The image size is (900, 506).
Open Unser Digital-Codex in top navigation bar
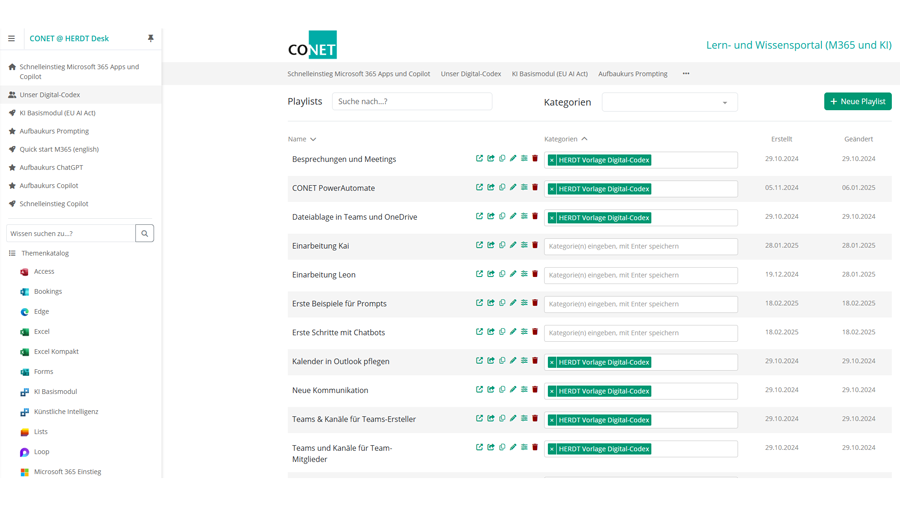point(471,73)
